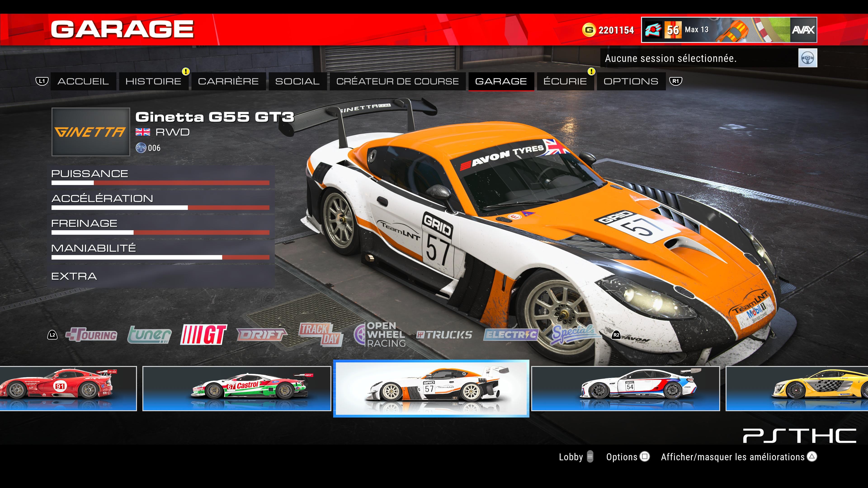The width and height of the screenshot is (868, 488).
Task: Open the Histoire tab
Action: click(153, 81)
